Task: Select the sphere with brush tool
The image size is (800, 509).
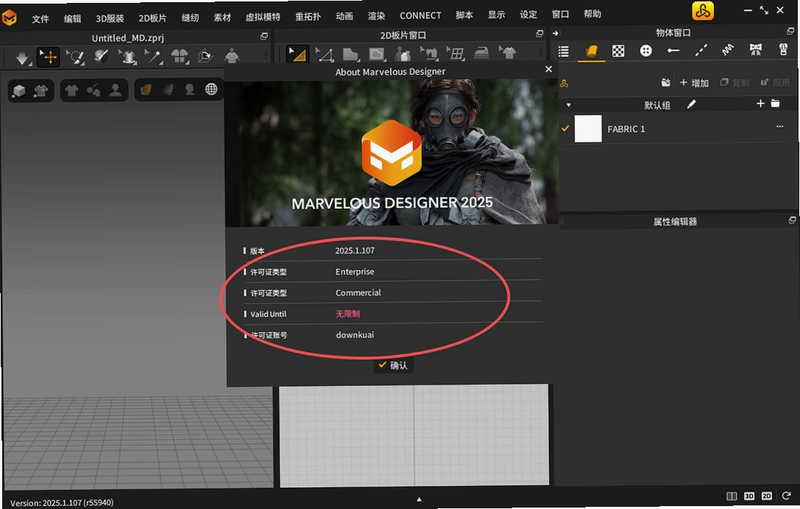Action: tap(101, 56)
